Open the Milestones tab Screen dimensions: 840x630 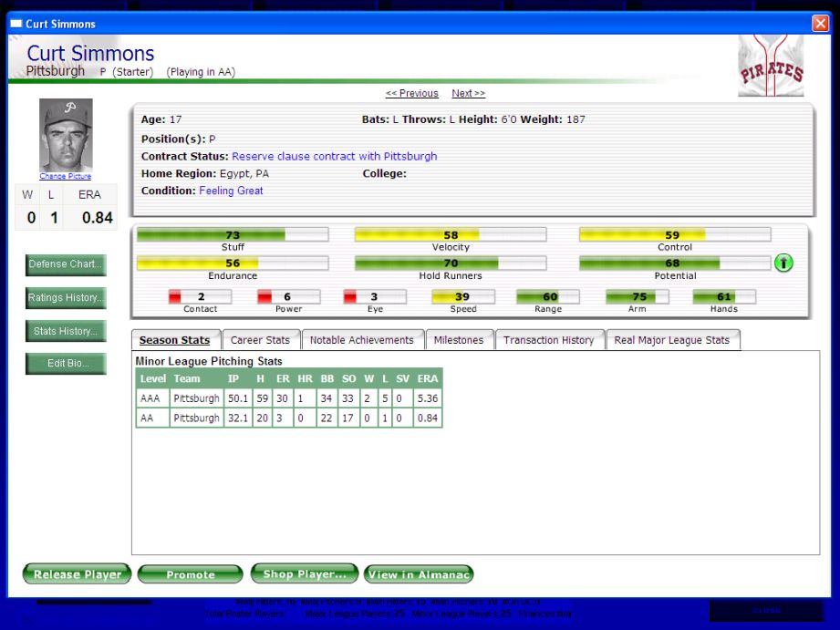coord(459,340)
